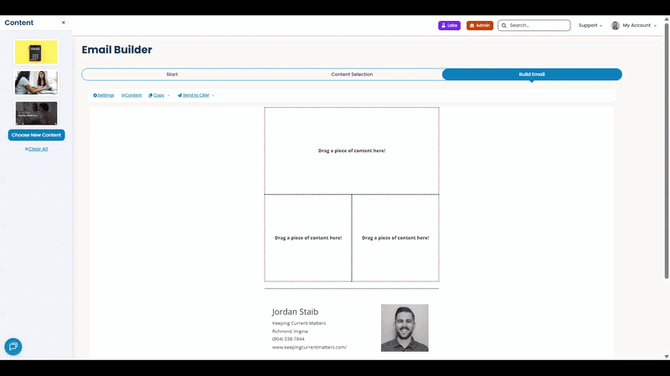Close the Content side panel
This screenshot has width=670, height=376.
63,23
